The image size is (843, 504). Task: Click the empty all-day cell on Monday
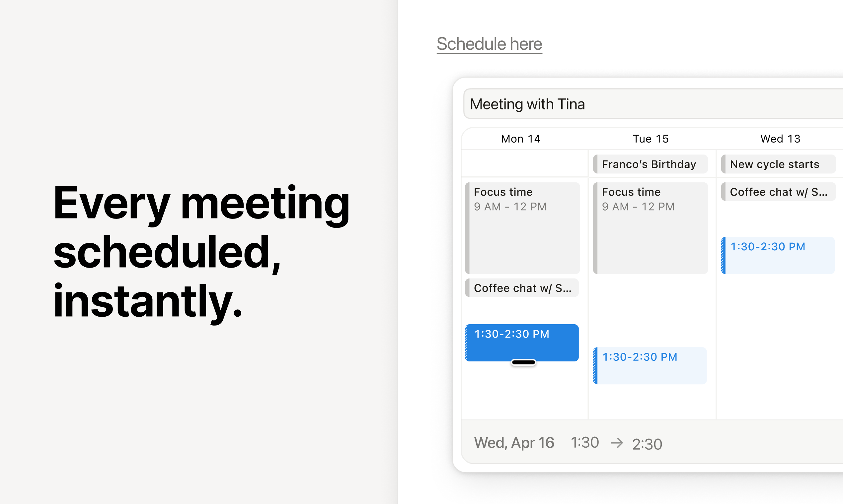pos(524,163)
